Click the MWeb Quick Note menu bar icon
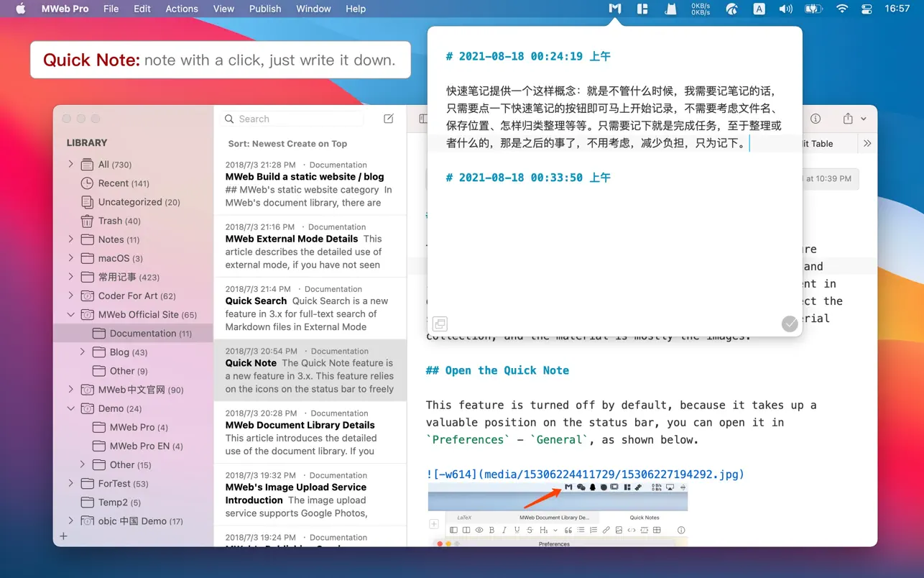 pyautogui.click(x=614, y=9)
